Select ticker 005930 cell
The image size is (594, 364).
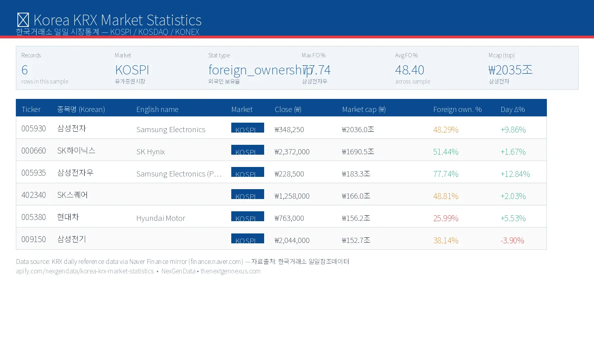tap(34, 129)
